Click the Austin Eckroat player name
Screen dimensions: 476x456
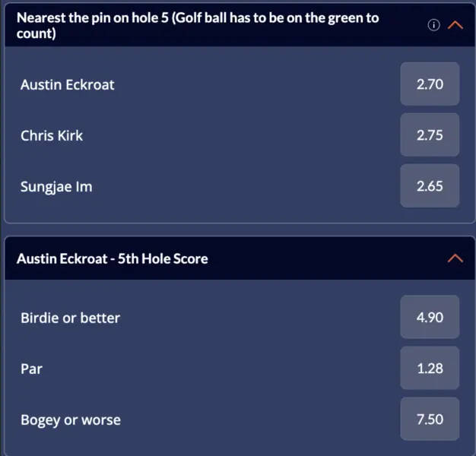click(68, 84)
